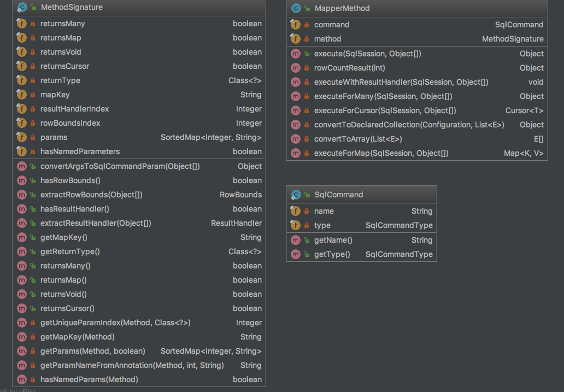Click the method icon for rowCountResult(int)
This screenshot has height=392, width=564.
coord(296,68)
